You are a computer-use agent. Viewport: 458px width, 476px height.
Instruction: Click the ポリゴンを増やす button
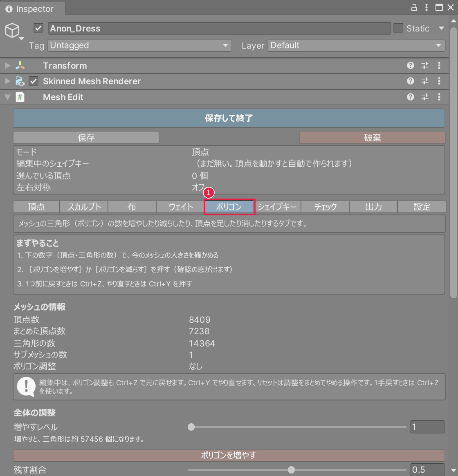[229, 455]
